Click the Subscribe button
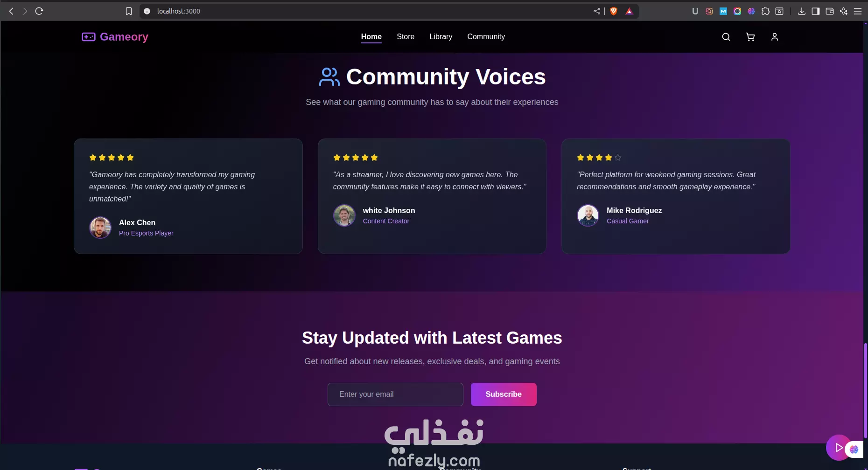The image size is (868, 470). coord(504,394)
